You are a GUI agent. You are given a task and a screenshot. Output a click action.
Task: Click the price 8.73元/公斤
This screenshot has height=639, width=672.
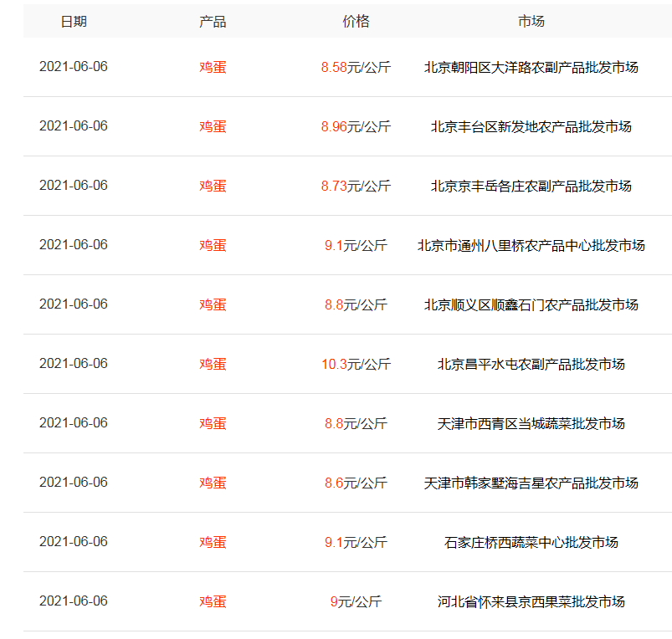coord(356,186)
